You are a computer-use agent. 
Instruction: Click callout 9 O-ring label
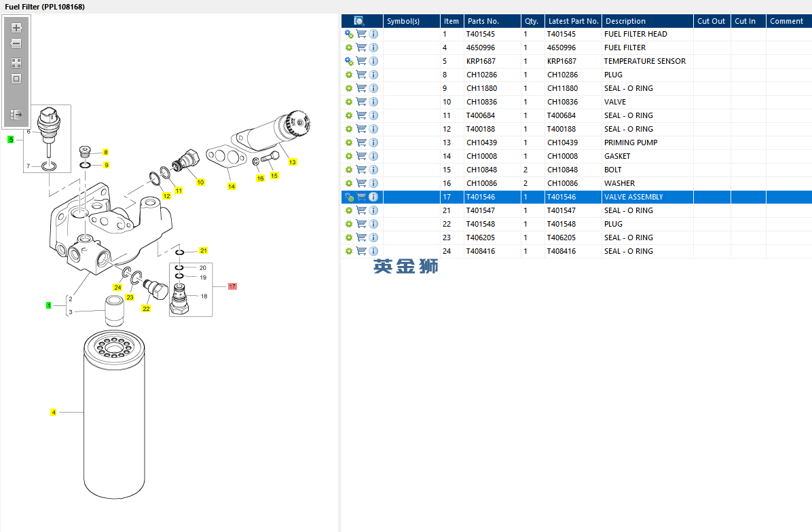coord(106,165)
